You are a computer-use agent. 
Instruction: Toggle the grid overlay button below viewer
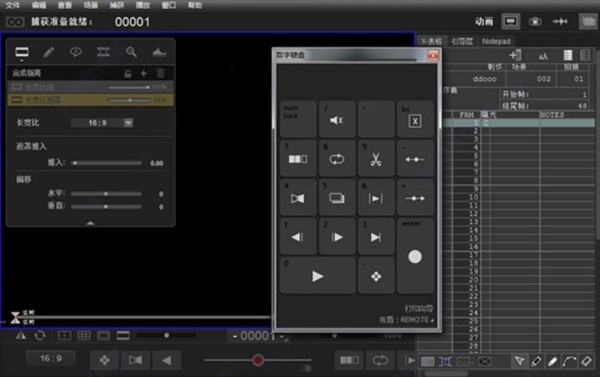84,336
